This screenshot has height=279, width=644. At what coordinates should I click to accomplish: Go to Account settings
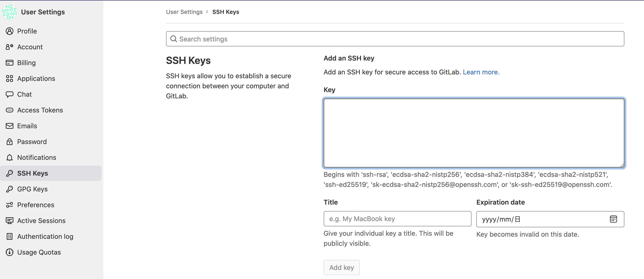tap(51, 47)
